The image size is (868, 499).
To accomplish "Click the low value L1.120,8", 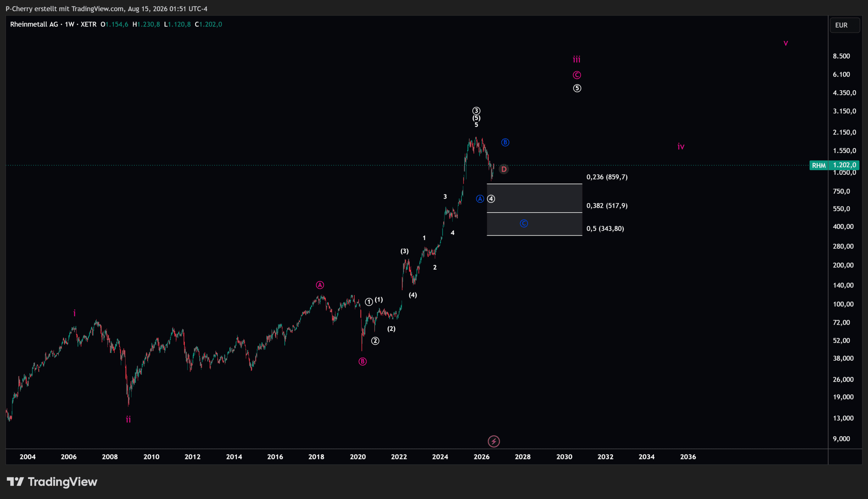I will (x=178, y=24).
